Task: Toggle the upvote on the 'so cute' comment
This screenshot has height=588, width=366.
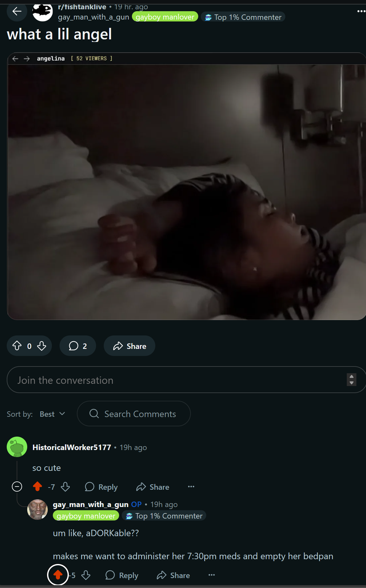Action: pos(37,487)
